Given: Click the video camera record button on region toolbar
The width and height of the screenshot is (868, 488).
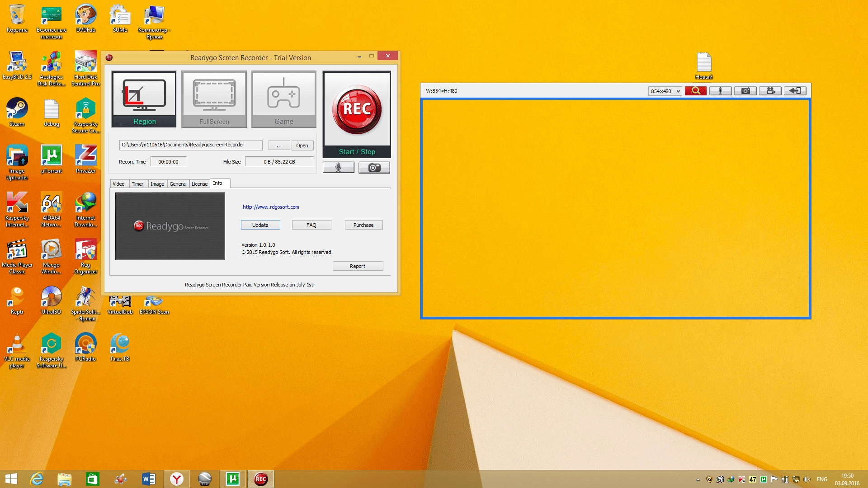Looking at the screenshot, I should (770, 91).
